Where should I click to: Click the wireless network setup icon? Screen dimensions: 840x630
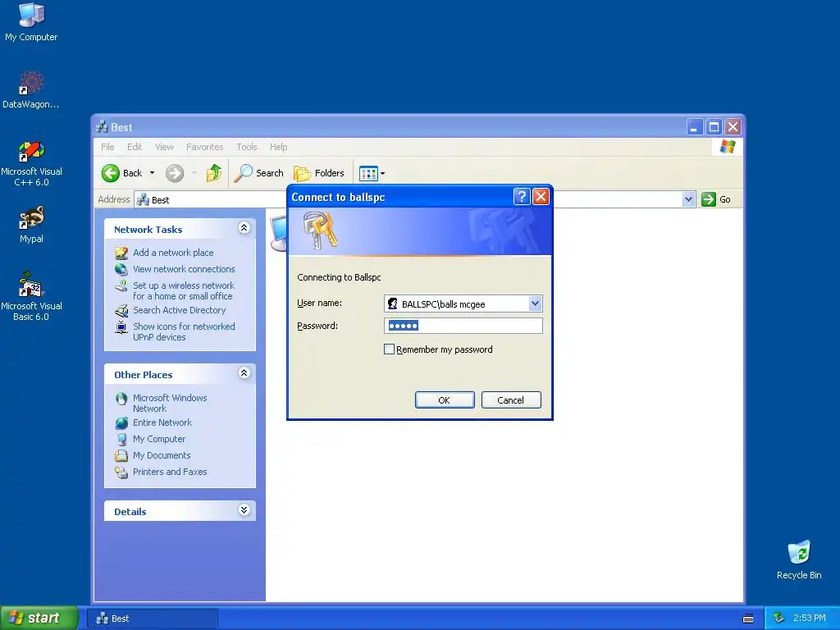pos(121,286)
